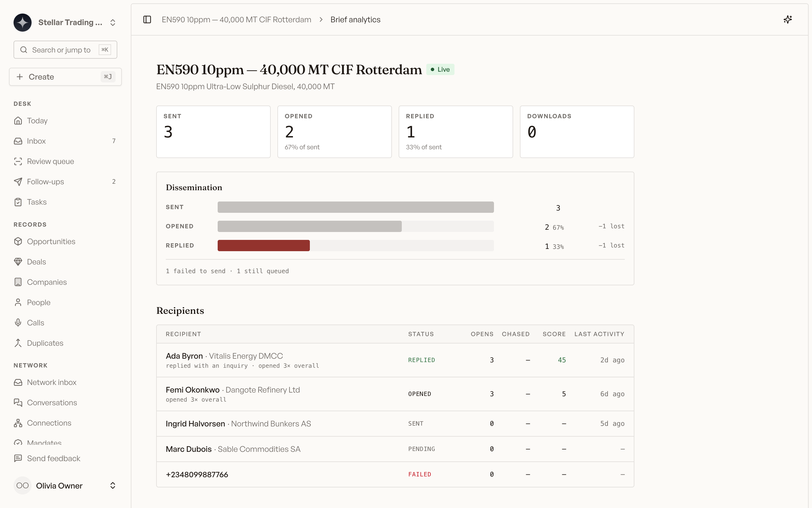Sort by the Last Activity column header
The width and height of the screenshot is (812, 508).
[x=599, y=334]
